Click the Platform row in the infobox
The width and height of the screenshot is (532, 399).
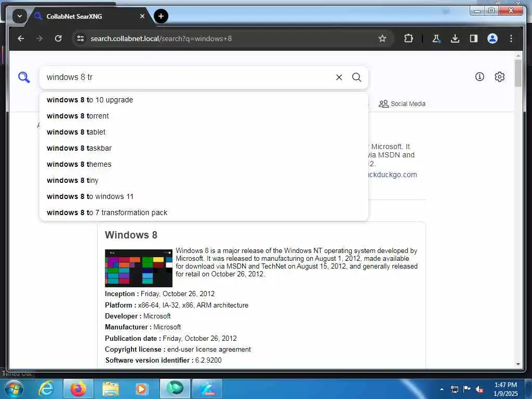pyautogui.click(x=177, y=305)
